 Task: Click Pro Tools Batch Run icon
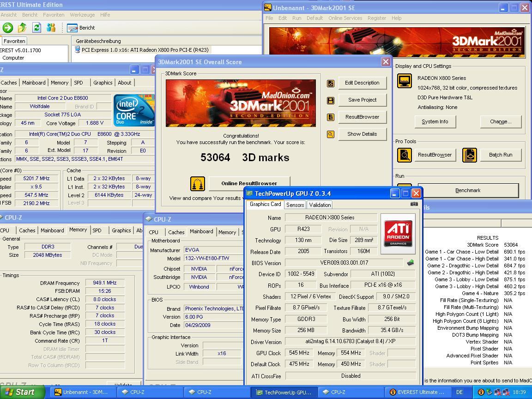click(x=470, y=155)
